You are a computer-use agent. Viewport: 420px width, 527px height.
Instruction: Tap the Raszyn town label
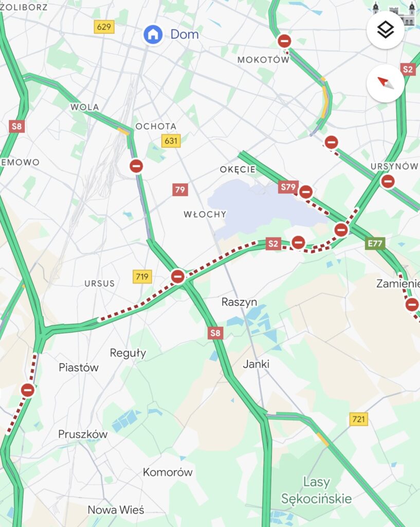tap(239, 302)
